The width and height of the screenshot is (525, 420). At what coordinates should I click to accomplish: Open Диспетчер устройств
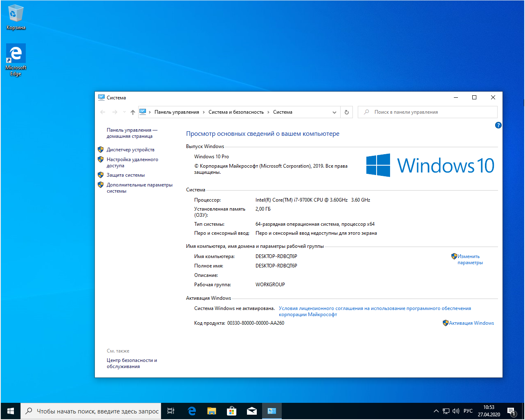coord(130,150)
